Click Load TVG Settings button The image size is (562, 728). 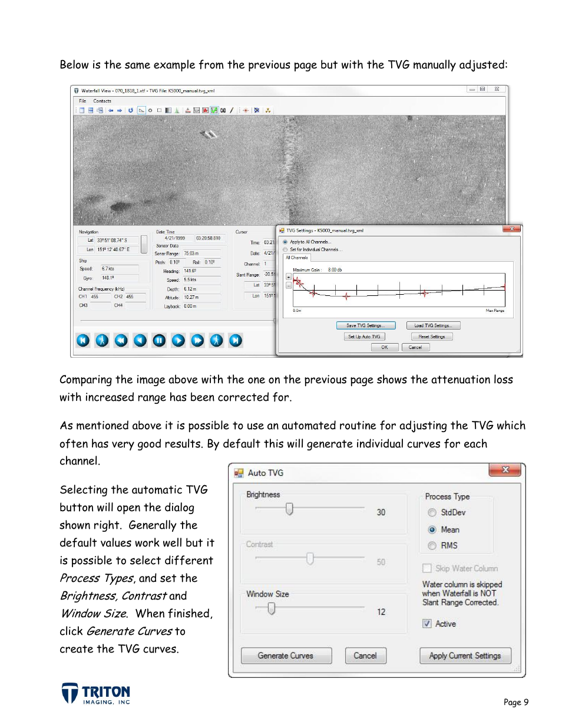pos(433,325)
